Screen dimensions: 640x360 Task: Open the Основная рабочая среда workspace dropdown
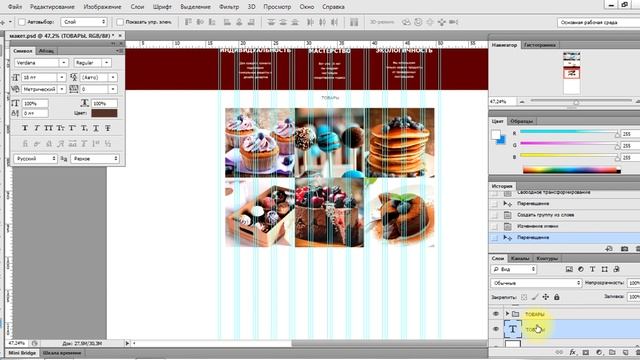[598, 22]
